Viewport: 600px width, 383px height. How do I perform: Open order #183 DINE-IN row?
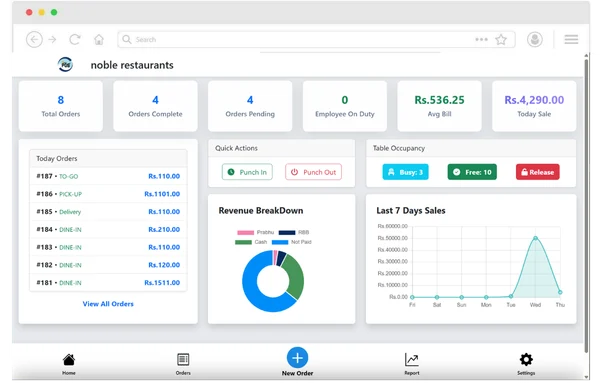[108, 247]
